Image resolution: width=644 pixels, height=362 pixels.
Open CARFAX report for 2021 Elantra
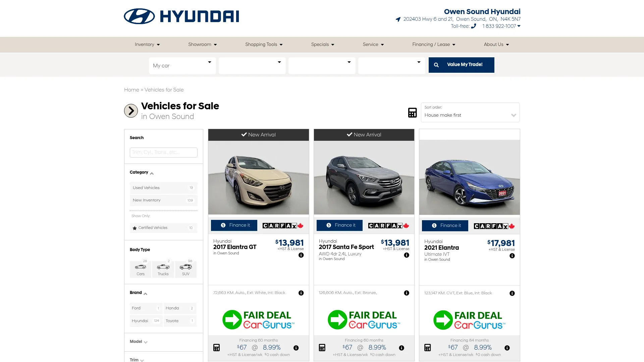(x=494, y=226)
